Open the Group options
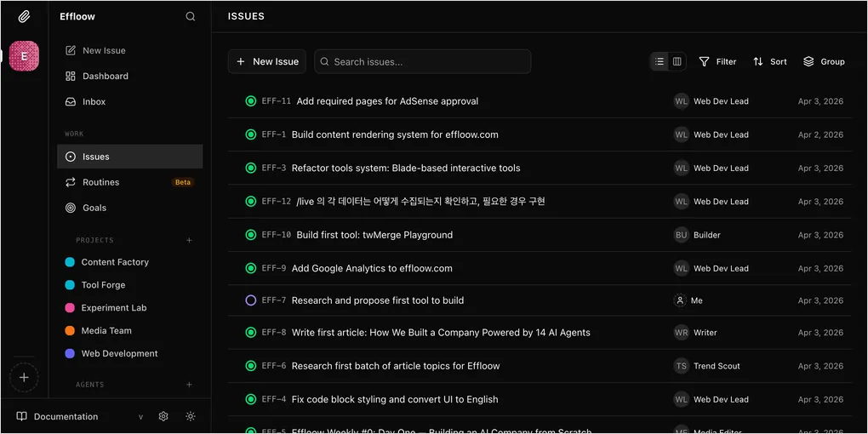 [824, 61]
